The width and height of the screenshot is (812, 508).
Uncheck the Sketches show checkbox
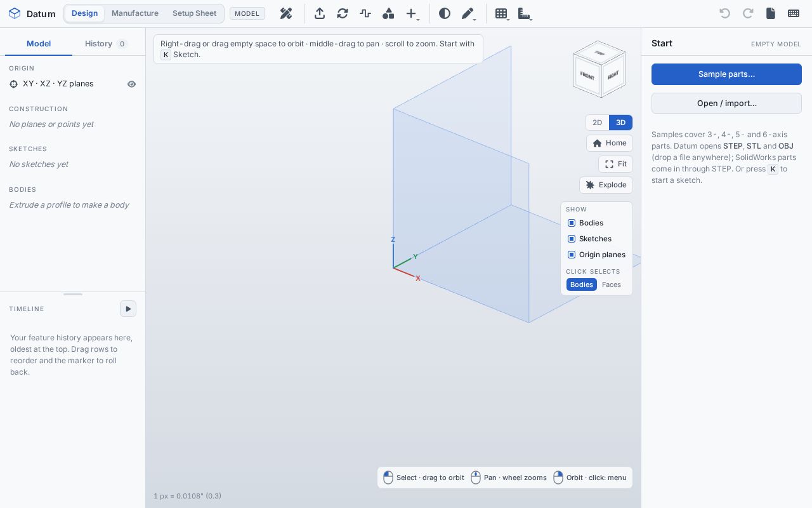pyautogui.click(x=572, y=239)
